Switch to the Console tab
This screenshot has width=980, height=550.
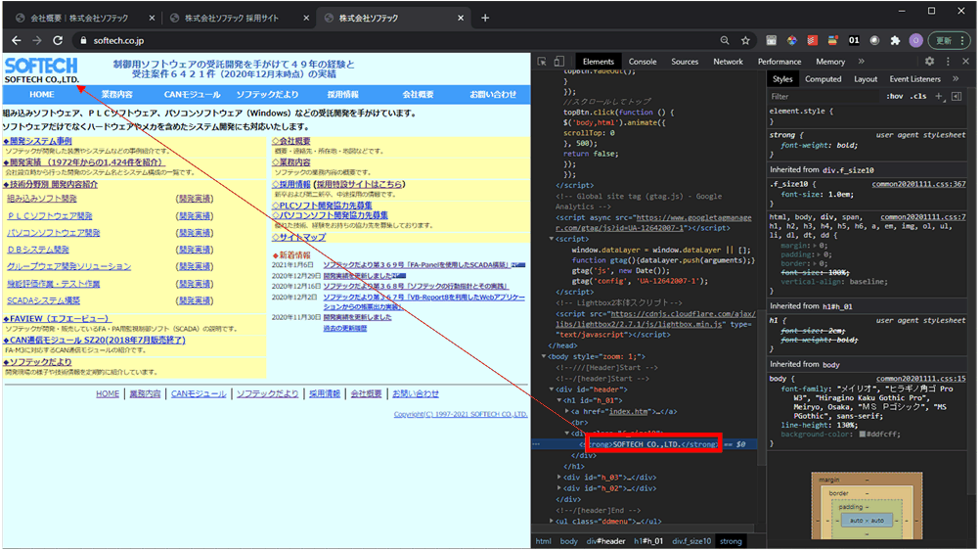pyautogui.click(x=643, y=62)
